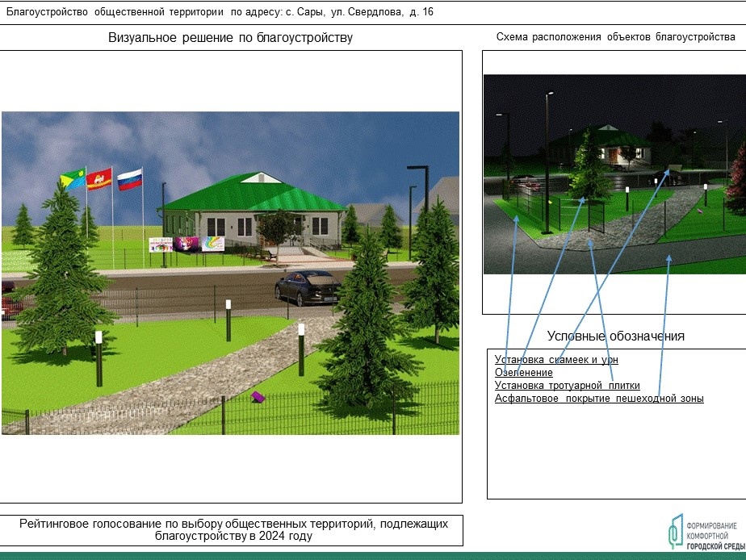Click the night scheme render image
Viewport: 746px width, 560px height.
click(614, 174)
